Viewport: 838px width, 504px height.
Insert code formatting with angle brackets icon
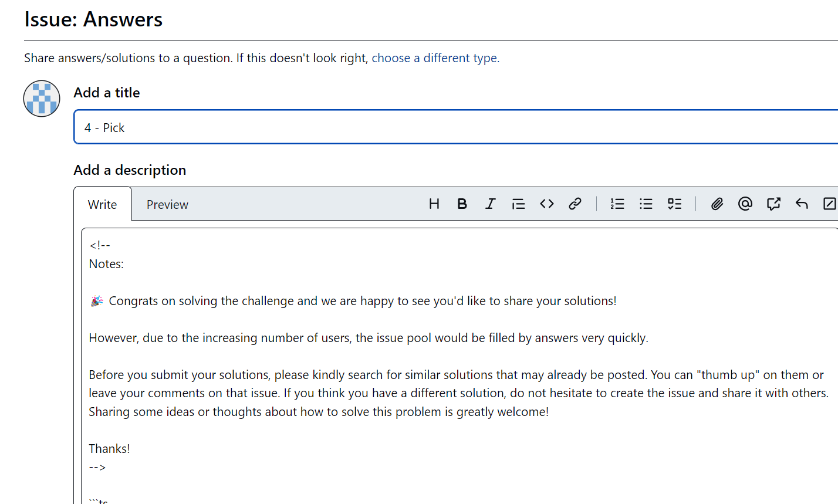click(547, 204)
